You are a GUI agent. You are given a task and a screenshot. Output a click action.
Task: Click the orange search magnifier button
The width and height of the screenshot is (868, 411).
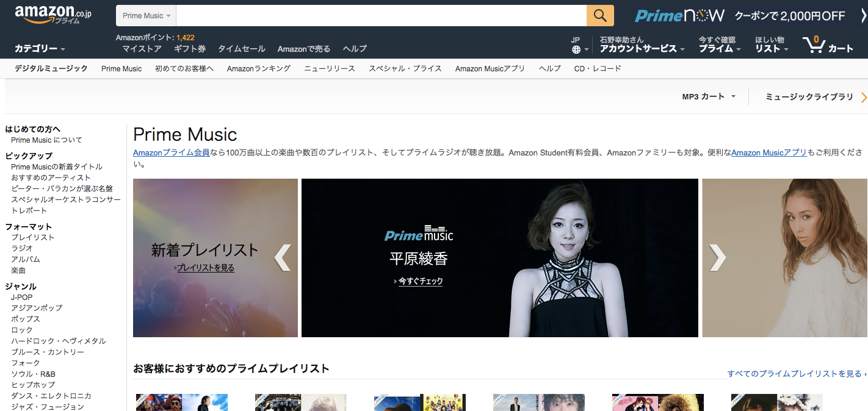coord(600,15)
